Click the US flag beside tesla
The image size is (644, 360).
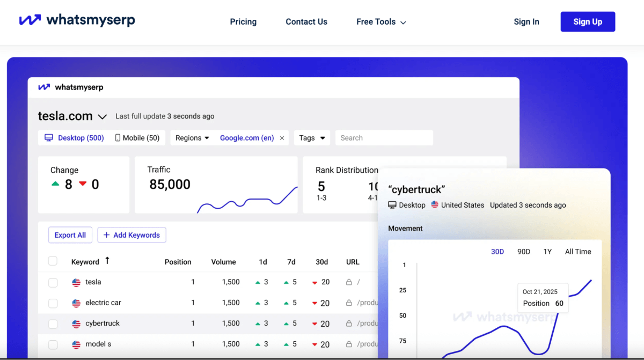point(76,282)
